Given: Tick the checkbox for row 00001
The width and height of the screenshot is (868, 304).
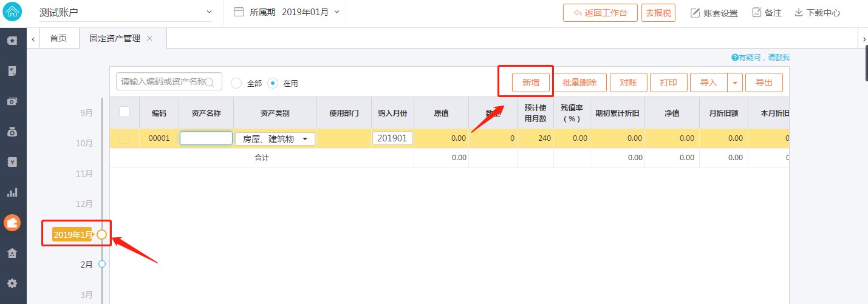Looking at the screenshot, I should point(125,138).
